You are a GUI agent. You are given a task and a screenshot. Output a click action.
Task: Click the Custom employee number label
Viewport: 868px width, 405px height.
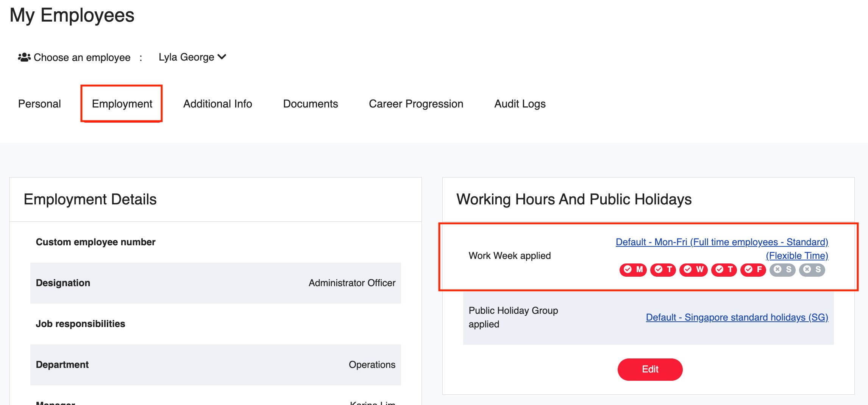click(95, 242)
